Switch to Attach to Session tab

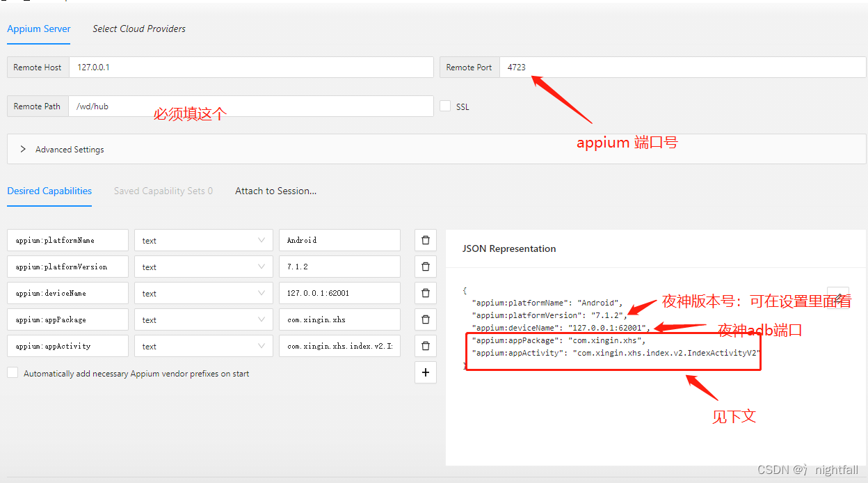(275, 191)
